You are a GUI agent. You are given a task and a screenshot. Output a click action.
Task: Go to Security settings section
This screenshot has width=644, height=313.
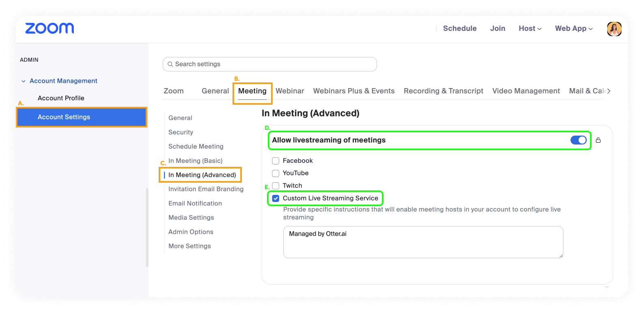[x=181, y=132]
